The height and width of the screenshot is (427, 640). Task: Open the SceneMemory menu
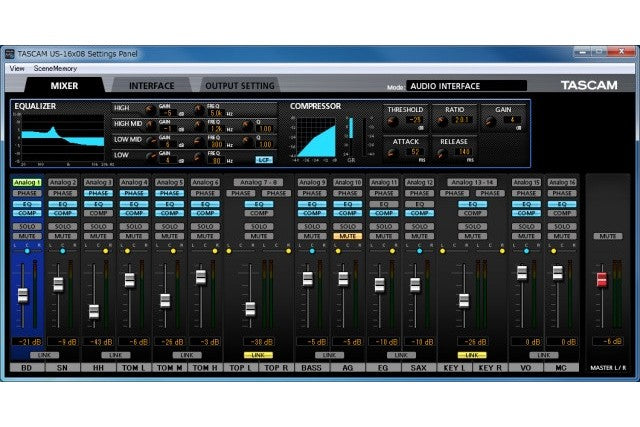(55, 68)
